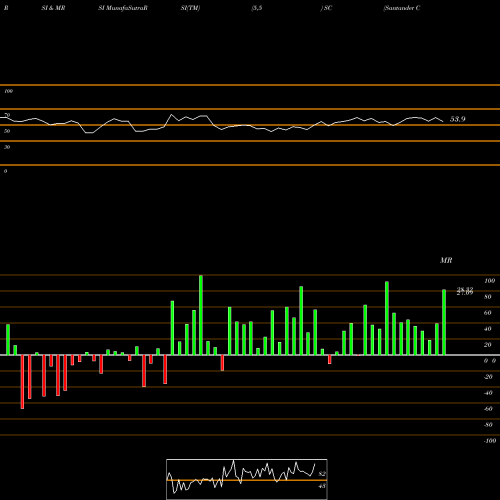Screen dimensions: 500x500
Task: Click the MR axis label '-60'
Action: tap(488, 409)
